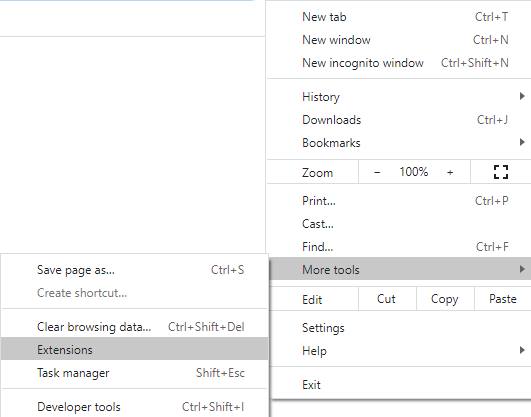Increase zoom with the plus button
Screen dimensions: 531x417
pyautogui.click(x=450, y=172)
